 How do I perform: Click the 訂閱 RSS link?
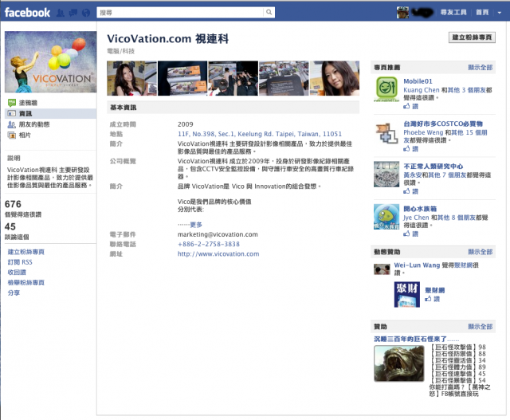[x=20, y=262]
